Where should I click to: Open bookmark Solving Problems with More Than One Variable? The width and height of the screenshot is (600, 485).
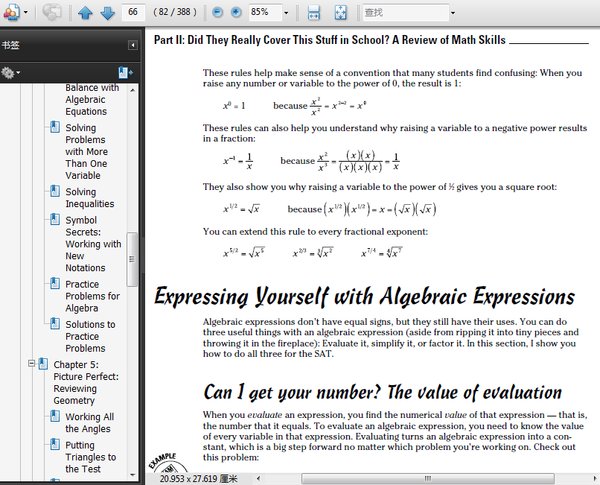[86, 152]
